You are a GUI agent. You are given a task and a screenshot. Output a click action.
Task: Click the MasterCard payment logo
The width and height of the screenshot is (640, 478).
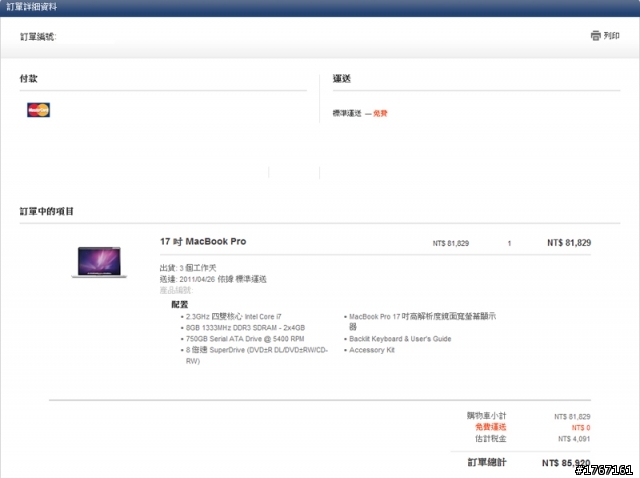38,110
